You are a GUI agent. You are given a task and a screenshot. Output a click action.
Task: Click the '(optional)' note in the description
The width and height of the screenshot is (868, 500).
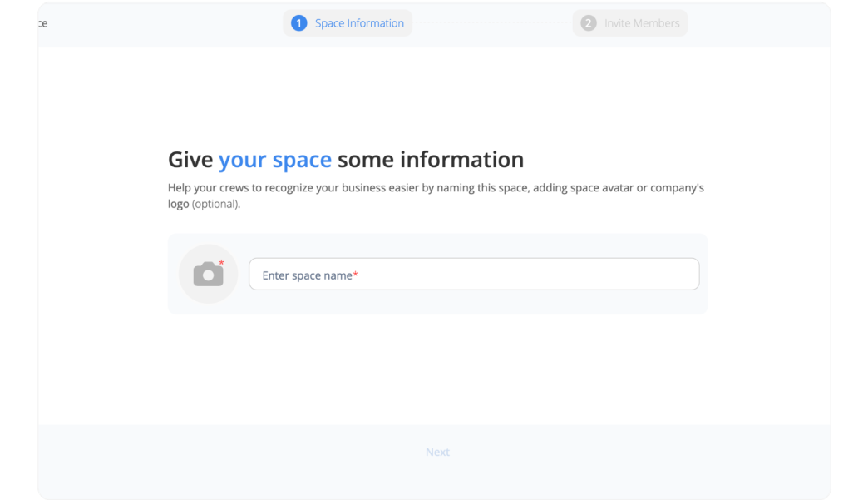pos(216,204)
